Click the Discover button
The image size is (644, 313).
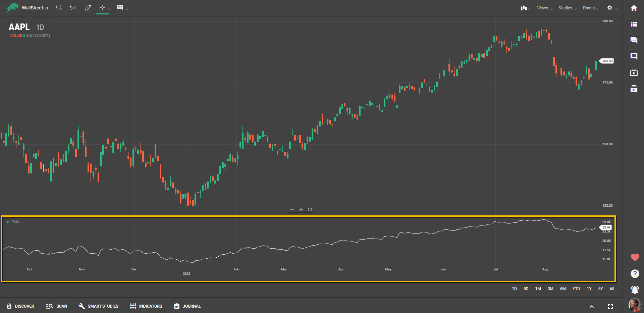click(x=20, y=306)
